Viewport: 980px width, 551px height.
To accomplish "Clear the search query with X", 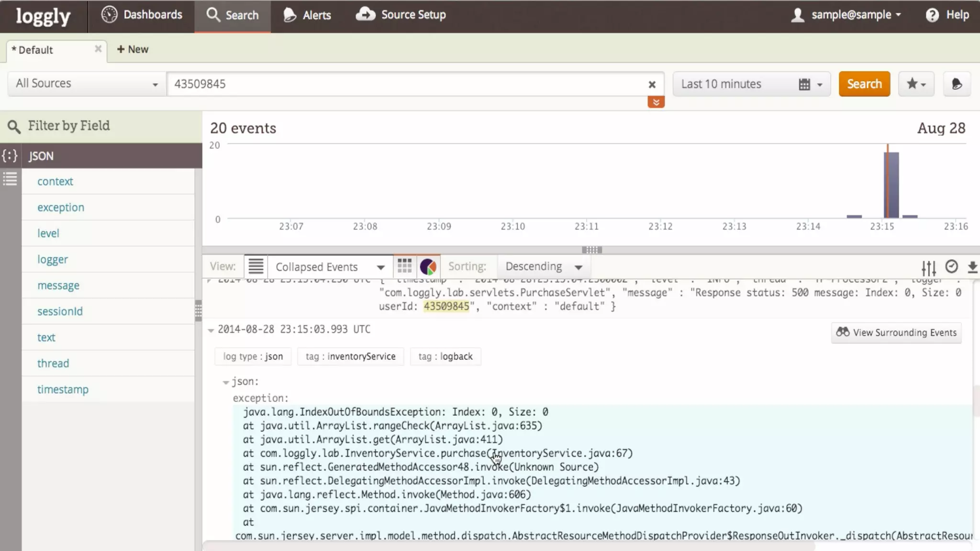I will (x=652, y=85).
